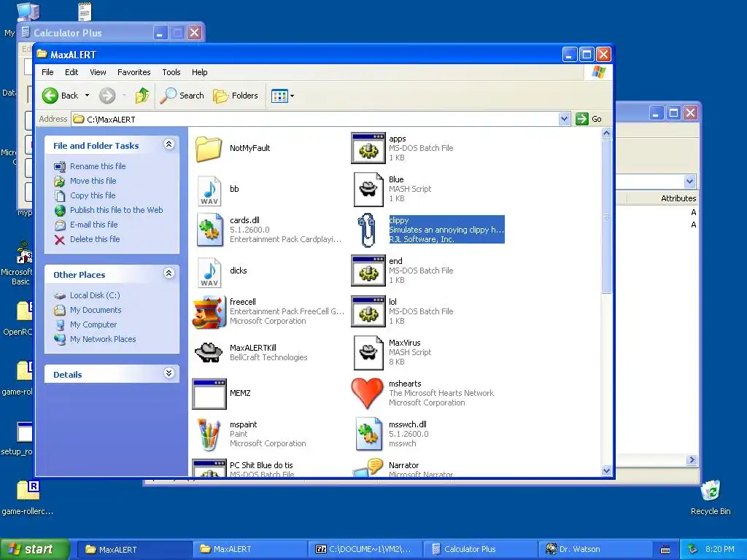747x560 pixels.
Task: Select the lol batch file icon
Action: coord(368,311)
